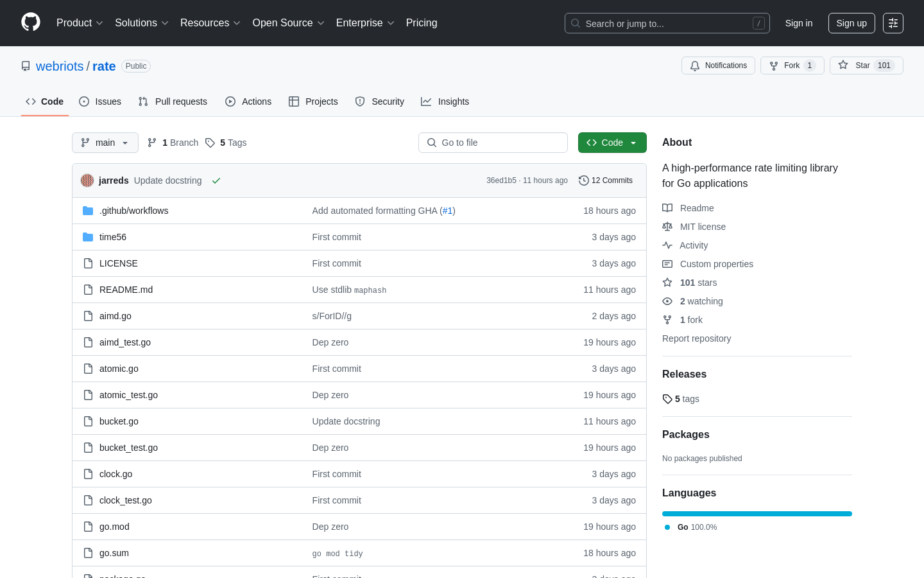Click the fork icon beside 1 fork
Viewport: 924px width, 578px height.
[x=667, y=320]
